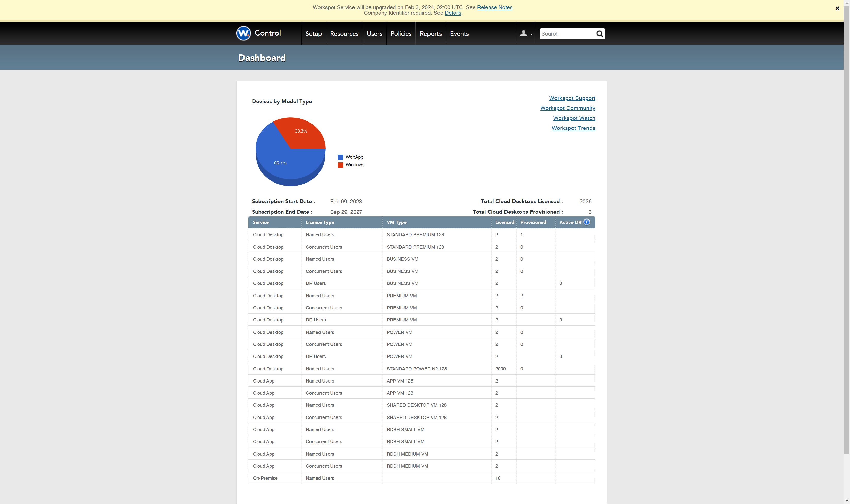Visit the Workspot Community link
This screenshot has width=850, height=504.
tap(568, 108)
